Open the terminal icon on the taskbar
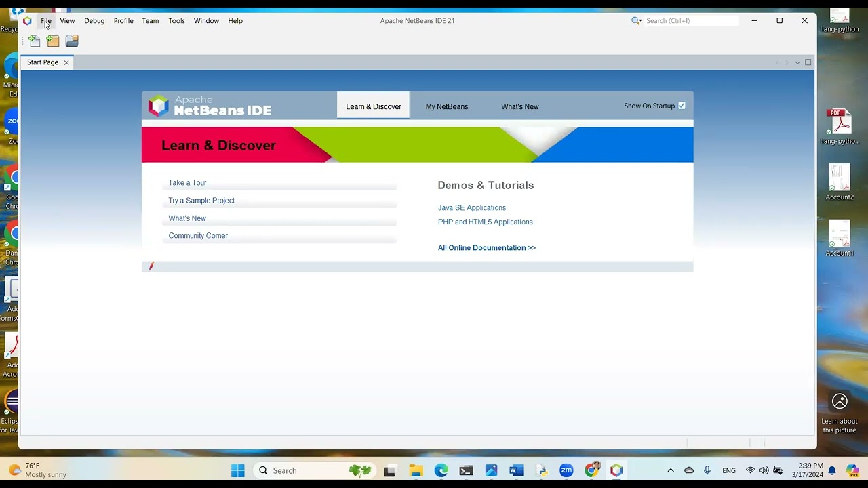This screenshot has width=868, height=488. point(466,470)
